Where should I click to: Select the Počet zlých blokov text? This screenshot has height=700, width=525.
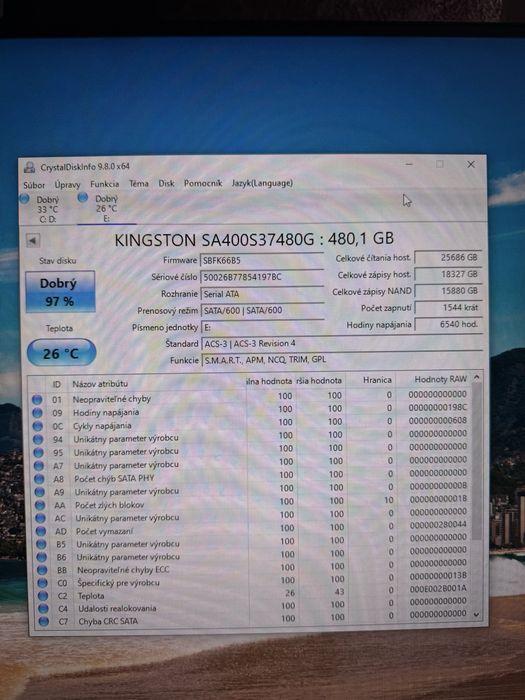coord(109,504)
